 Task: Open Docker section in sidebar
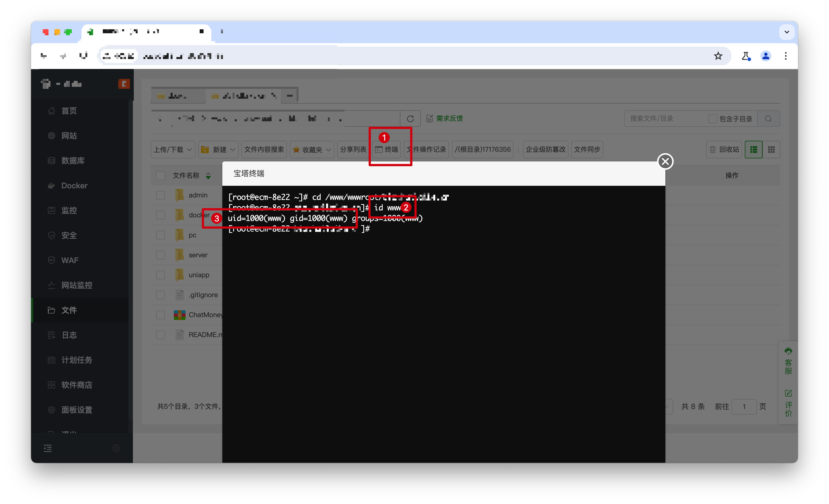tap(74, 185)
